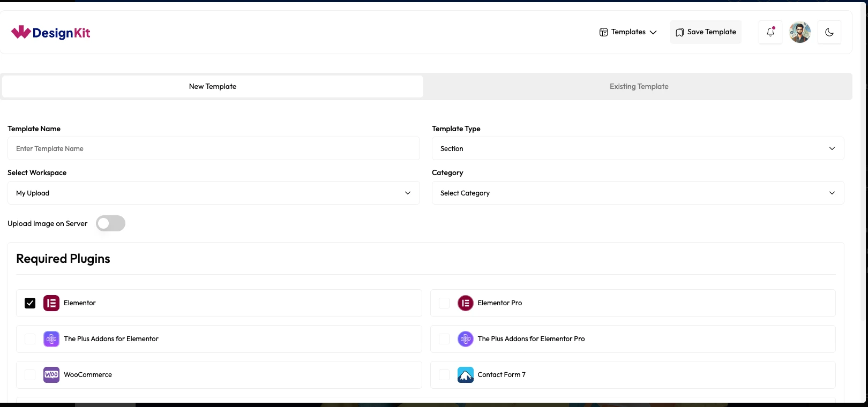
Task: Click the WooCommerce label text
Action: [x=88, y=375]
